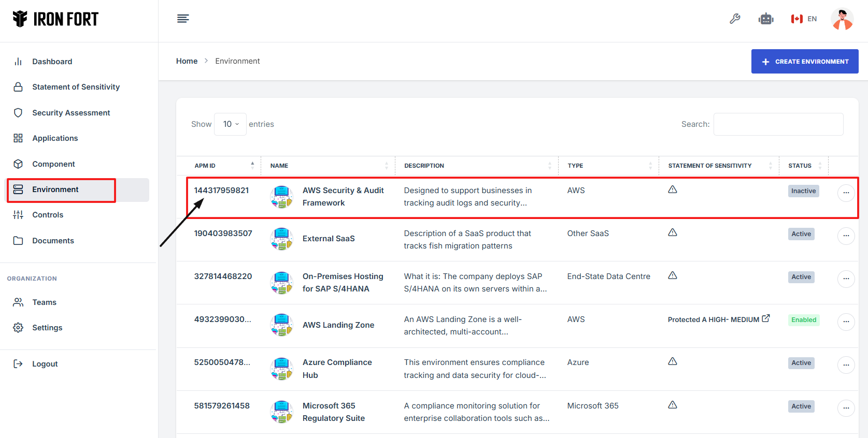Click ellipsis button for Microsoft 365 row

pos(846,408)
